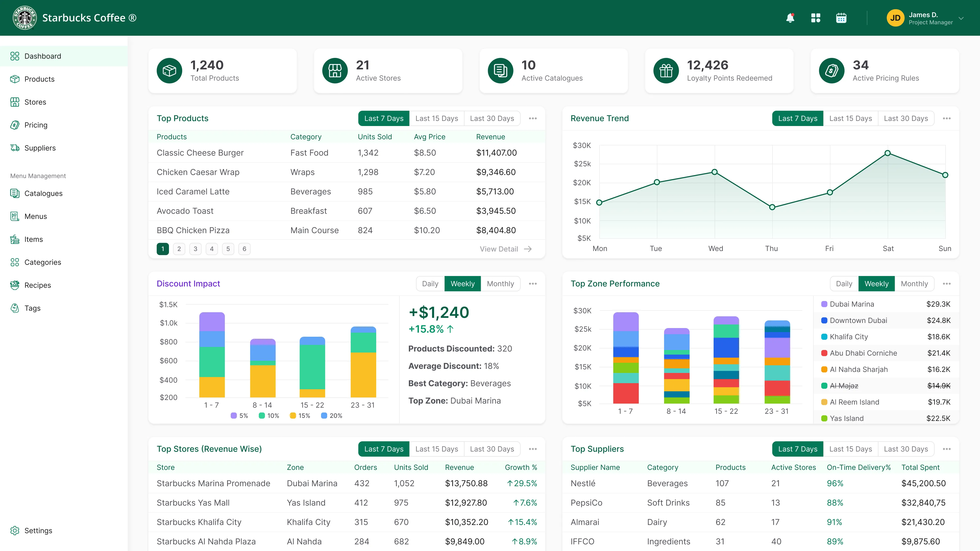The width and height of the screenshot is (980, 551).
Task: Click the Pricing sidebar icon
Action: [15, 125]
